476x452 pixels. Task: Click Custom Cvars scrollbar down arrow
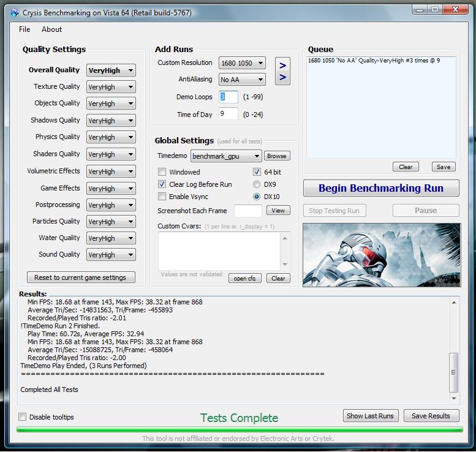pos(285,265)
